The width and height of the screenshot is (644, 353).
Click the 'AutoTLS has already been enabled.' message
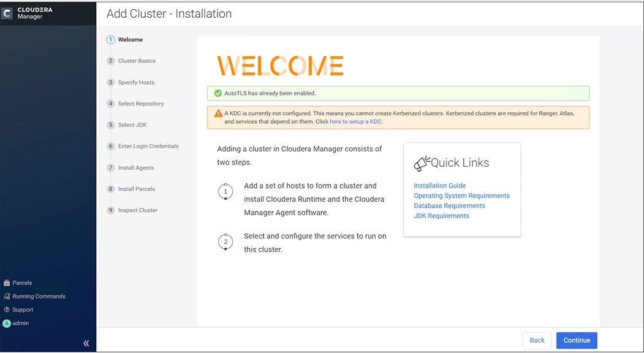(270, 93)
